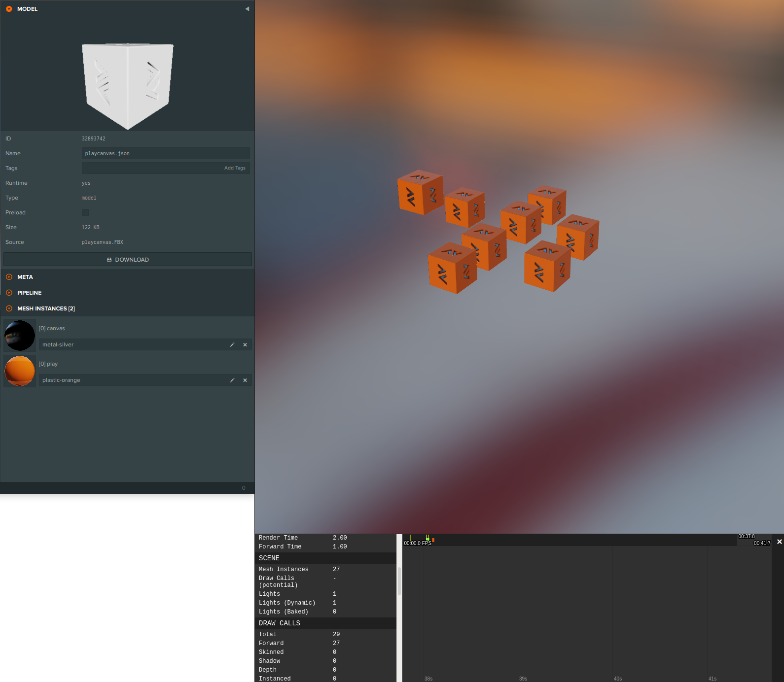Image resolution: width=784 pixels, height=682 pixels.
Task: Click the DRAW CALLS stats header
Action: click(325, 623)
